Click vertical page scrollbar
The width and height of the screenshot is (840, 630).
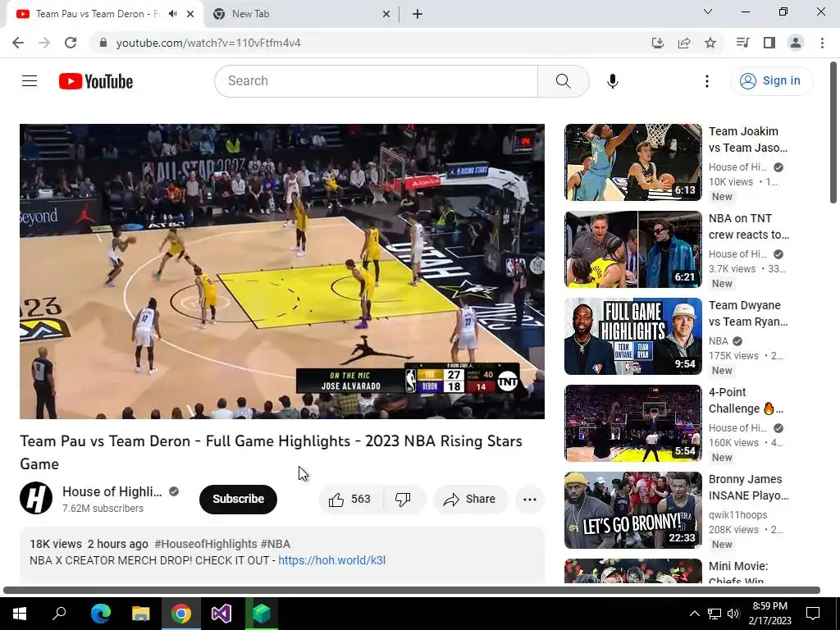coord(833,132)
